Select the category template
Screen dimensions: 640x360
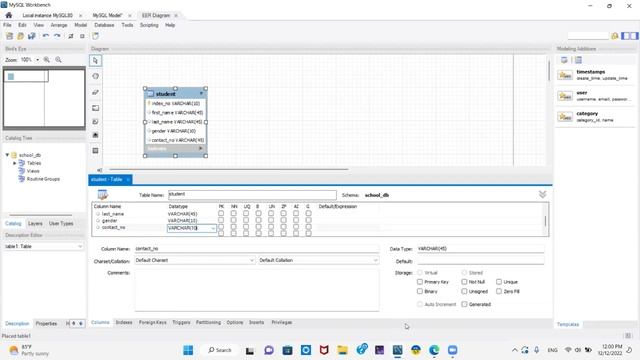pos(594,117)
